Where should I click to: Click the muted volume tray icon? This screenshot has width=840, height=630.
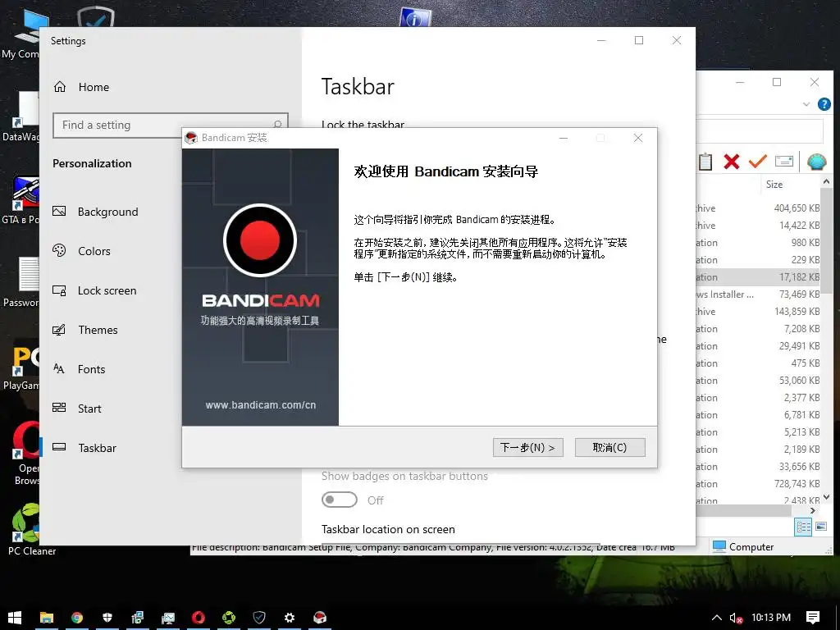click(x=736, y=618)
